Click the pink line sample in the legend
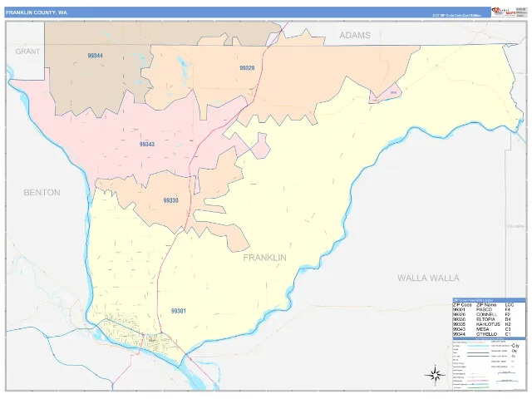The image size is (532, 399). (x=479, y=382)
